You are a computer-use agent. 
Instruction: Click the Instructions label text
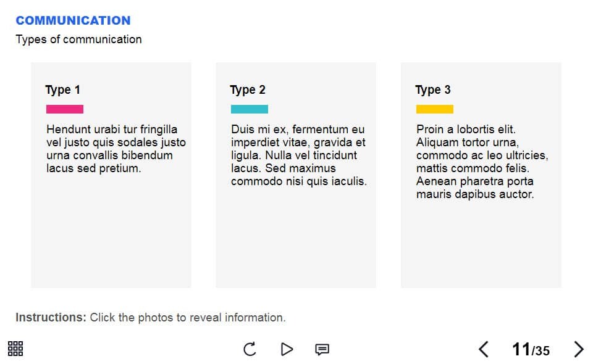pos(51,318)
